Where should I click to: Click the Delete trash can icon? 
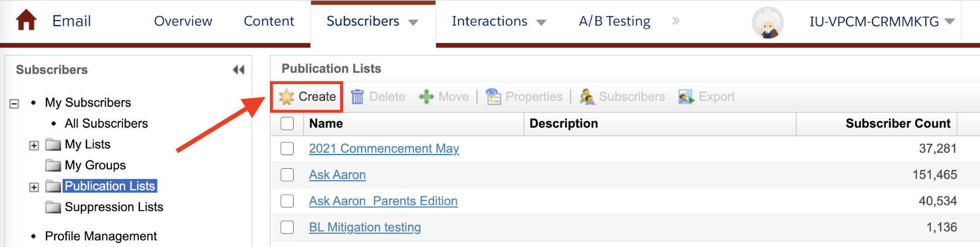click(x=357, y=97)
